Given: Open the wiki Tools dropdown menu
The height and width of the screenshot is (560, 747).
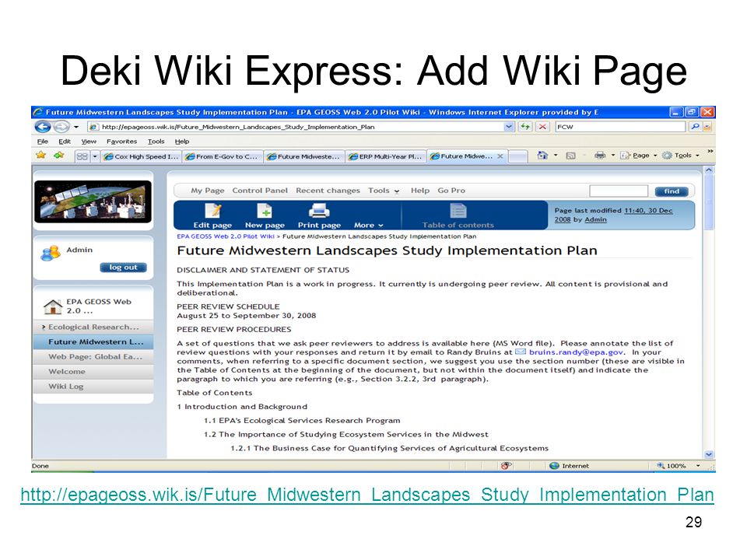Looking at the screenshot, I should tap(384, 191).
